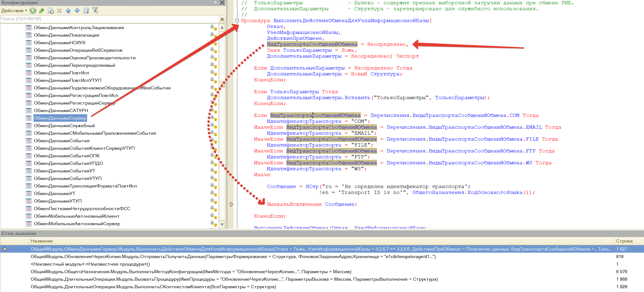Click the green Add object icon

[x=33, y=11]
